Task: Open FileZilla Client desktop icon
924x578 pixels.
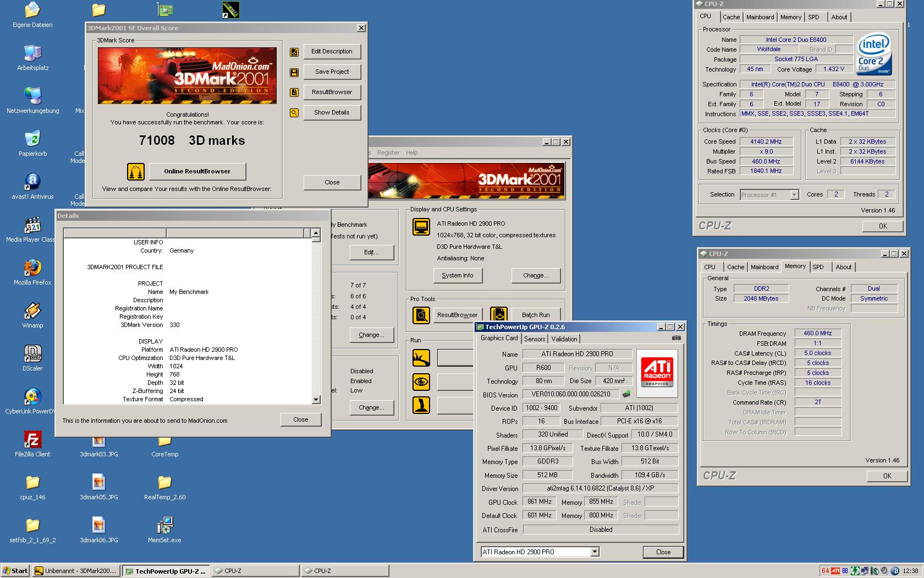Action: click(32, 444)
